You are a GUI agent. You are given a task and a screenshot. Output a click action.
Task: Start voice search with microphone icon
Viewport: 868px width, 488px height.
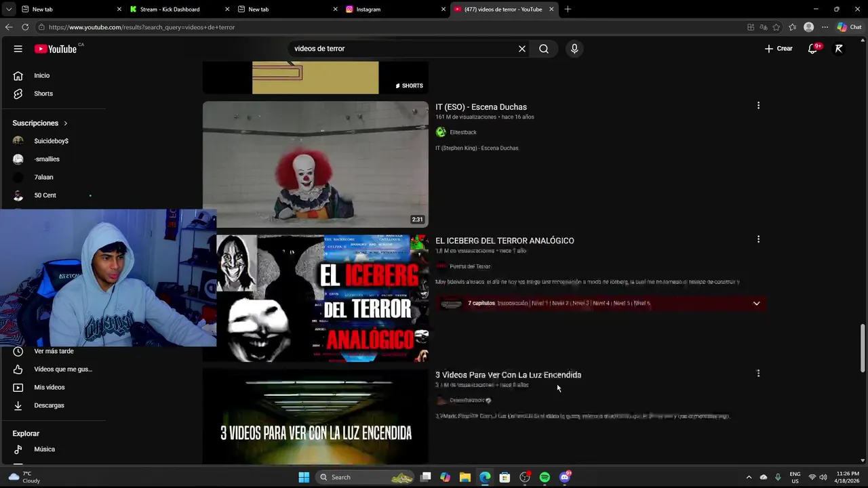click(x=574, y=49)
